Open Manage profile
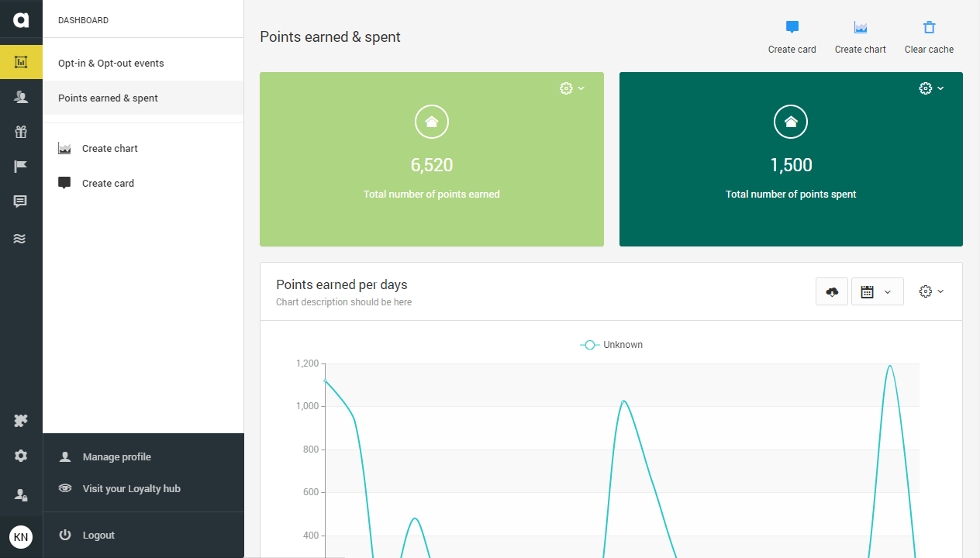The height and width of the screenshot is (558, 980). [117, 457]
